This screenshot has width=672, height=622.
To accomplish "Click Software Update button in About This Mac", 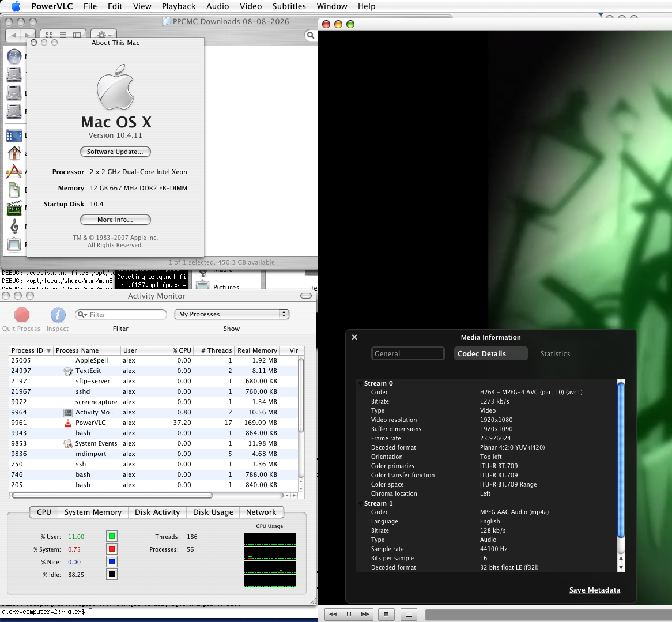I will pyautogui.click(x=115, y=152).
